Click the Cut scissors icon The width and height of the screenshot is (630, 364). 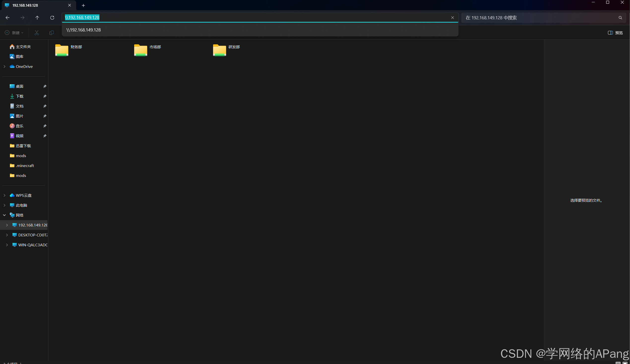pyautogui.click(x=37, y=33)
